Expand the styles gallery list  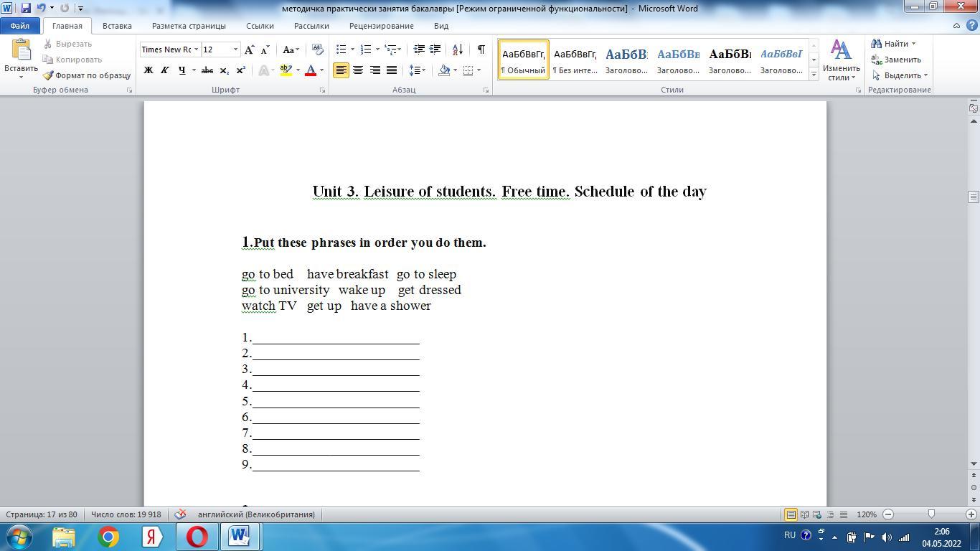click(814, 74)
